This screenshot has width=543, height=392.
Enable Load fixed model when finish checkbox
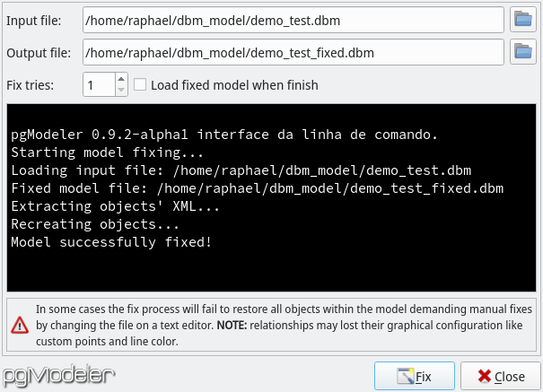click(140, 84)
